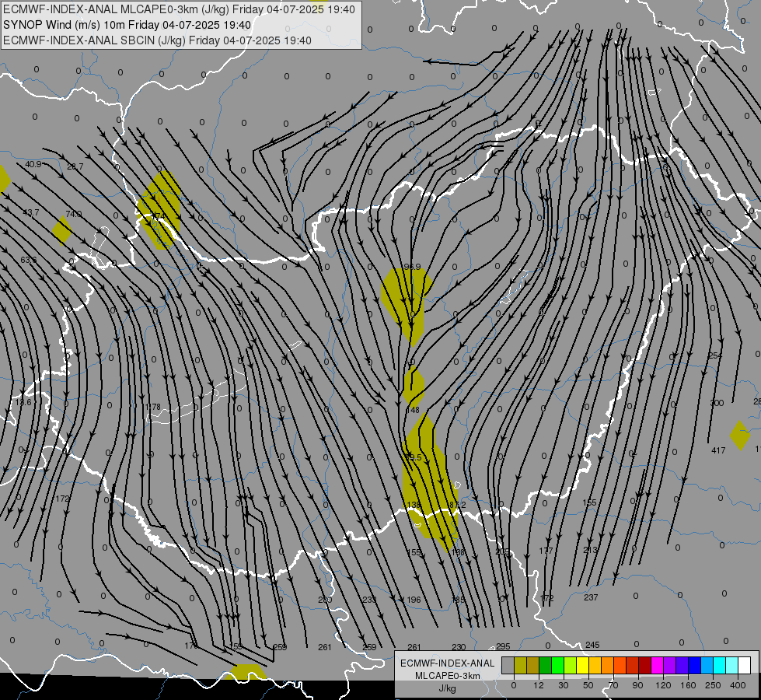Click the legend scale label '400'
This screenshot has height=700, width=761.
coord(738,685)
